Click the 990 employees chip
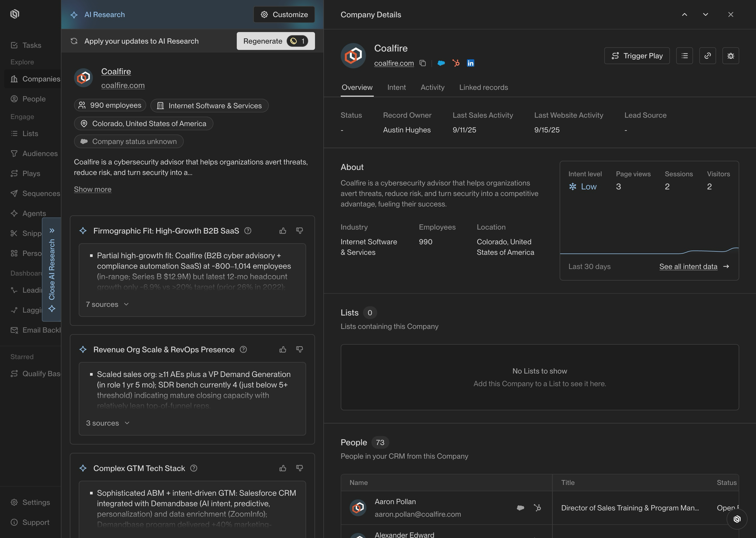Screen dimensions: 756x538 point(110,105)
